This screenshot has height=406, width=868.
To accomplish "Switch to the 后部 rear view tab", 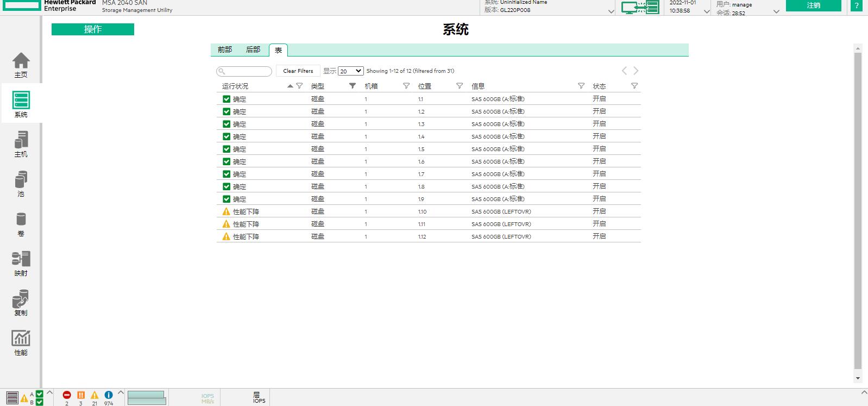I will 253,49.
